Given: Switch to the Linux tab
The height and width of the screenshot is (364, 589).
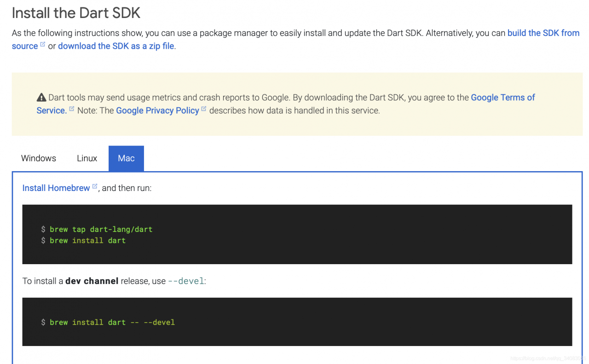Looking at the screenshot, I should pos(87,158).
